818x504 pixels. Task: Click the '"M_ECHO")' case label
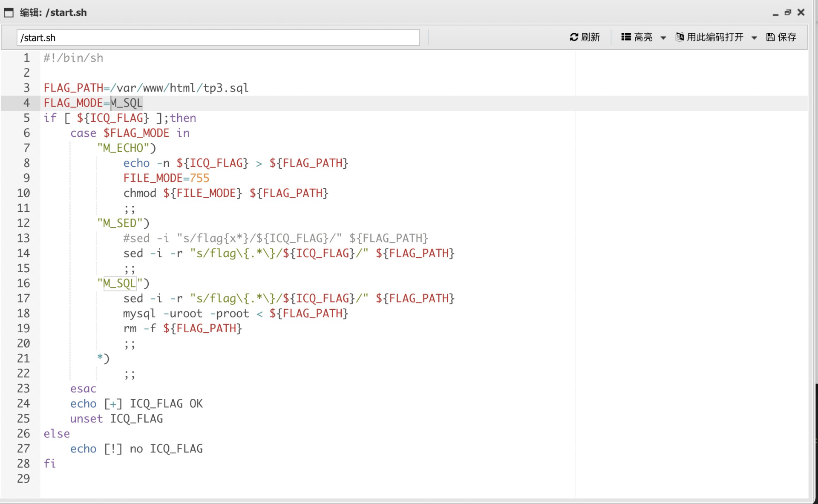pos(127,148)
